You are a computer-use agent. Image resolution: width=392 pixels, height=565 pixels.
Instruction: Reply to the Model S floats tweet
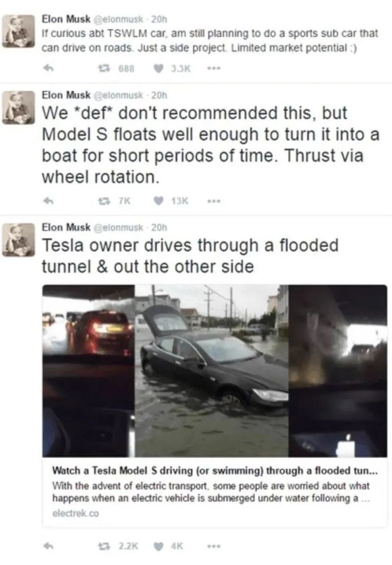[49, 201]
